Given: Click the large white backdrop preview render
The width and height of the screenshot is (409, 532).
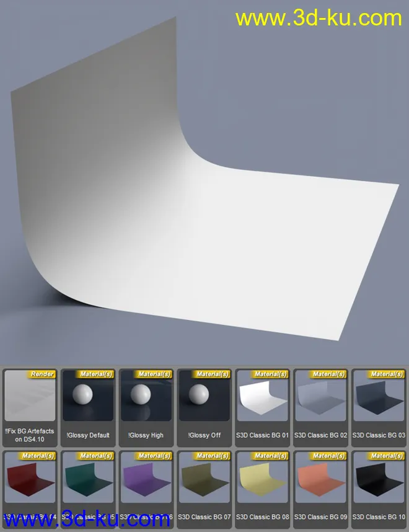Looking at the screenshot, I should pos(205,205).
